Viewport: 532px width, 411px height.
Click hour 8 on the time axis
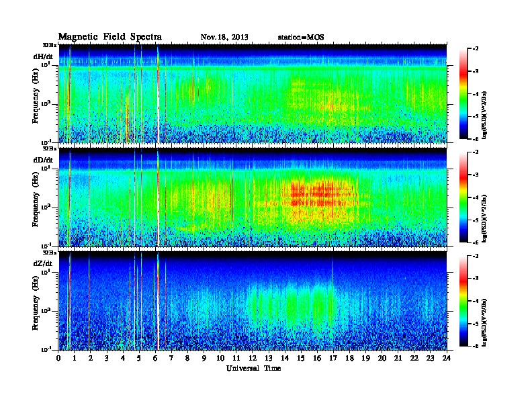(x=187, y=359)
